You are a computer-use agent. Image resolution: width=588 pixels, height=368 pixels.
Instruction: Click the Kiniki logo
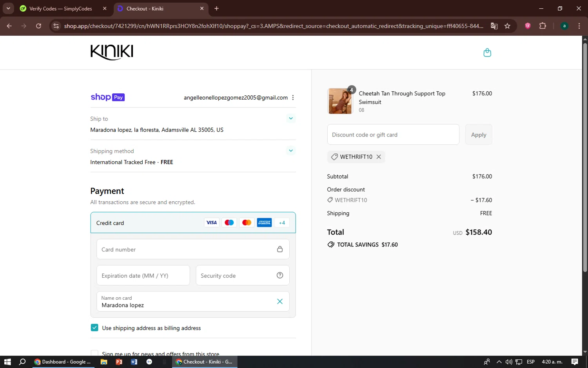pos(112,52)
